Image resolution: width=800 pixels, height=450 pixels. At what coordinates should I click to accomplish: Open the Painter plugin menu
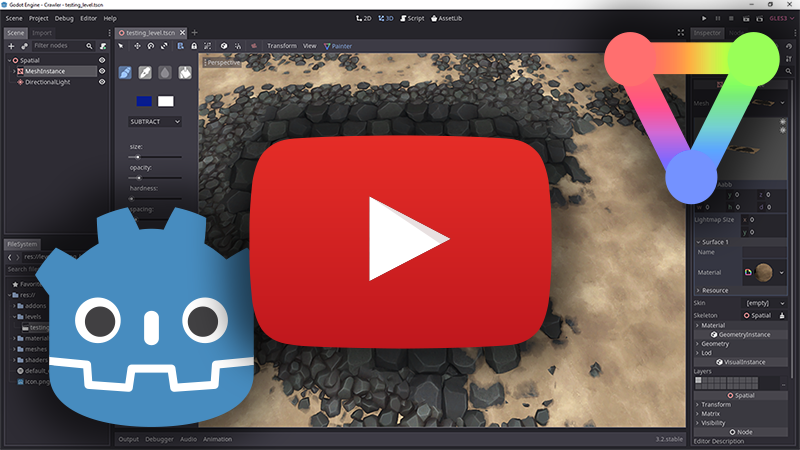click(x=338, y=46)
